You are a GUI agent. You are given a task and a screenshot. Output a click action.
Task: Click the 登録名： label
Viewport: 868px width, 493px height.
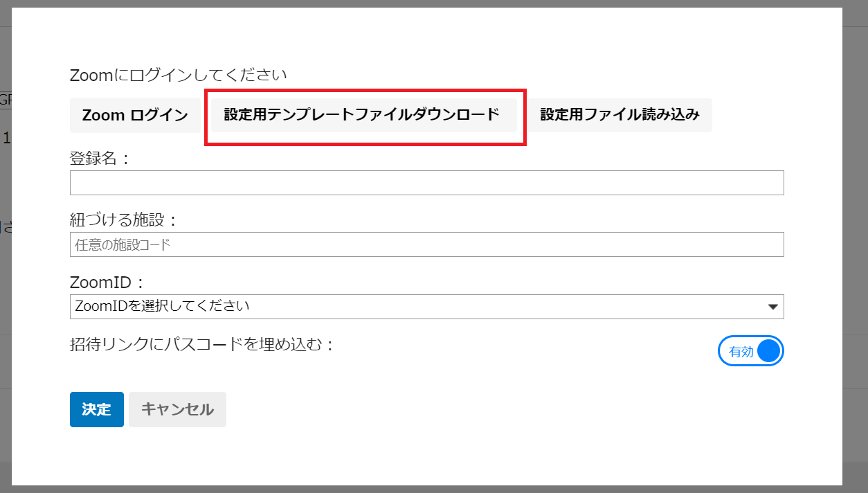click(x=100, y=159)
